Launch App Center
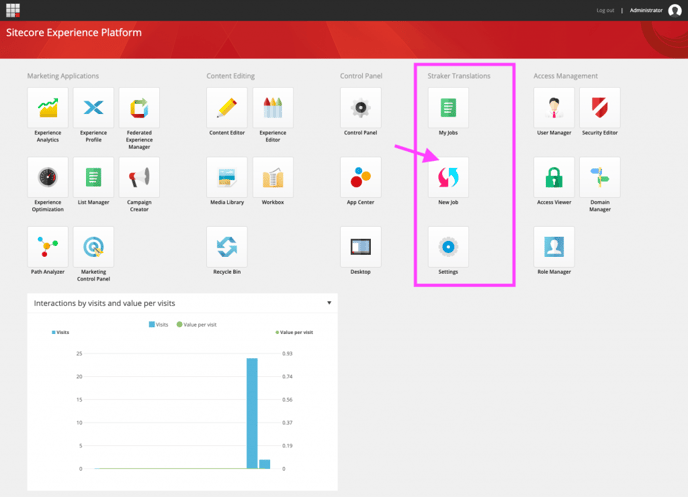Image resolution: width=688 pixels, height=497 pixels. tap(361, 177)
